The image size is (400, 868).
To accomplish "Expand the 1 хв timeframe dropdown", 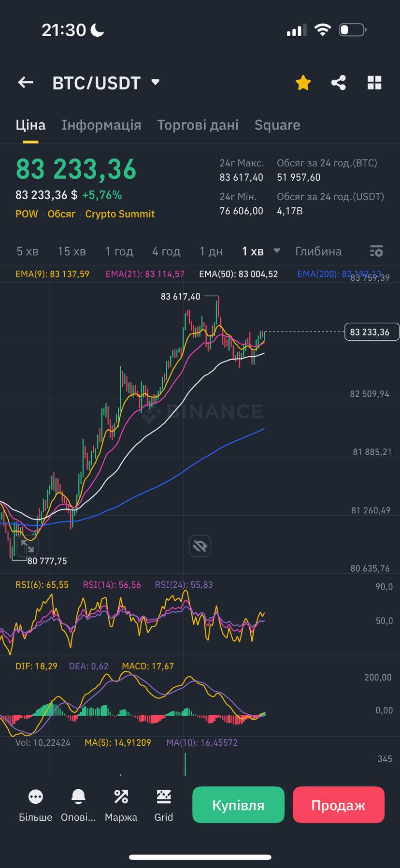I will point(276,251).
